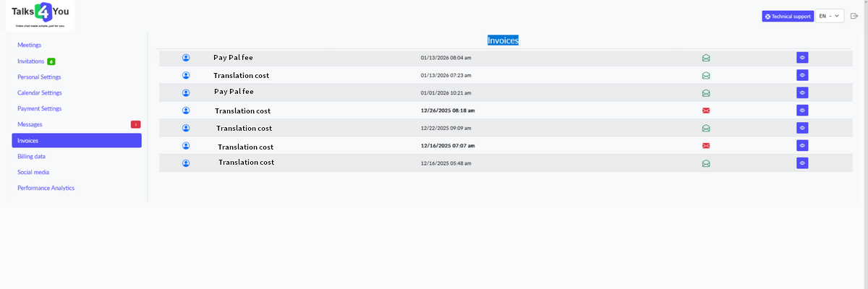Screen dimensions: 868x289
Task: Log out using the exit icon
Action: pyautogui.click(x=854, y=16)
